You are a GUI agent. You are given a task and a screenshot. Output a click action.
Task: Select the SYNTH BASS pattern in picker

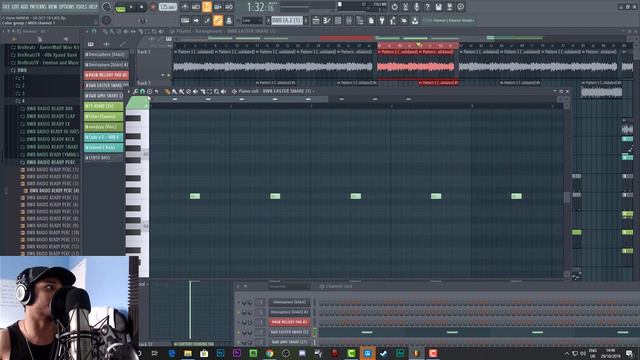tap(104, 158)
